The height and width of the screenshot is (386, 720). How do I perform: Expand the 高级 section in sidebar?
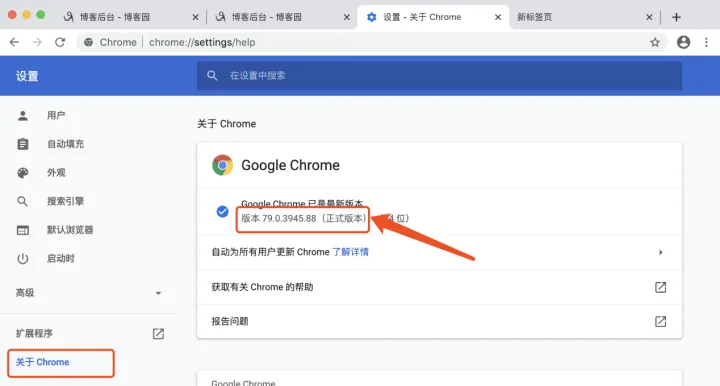click(x=88, y=293)
